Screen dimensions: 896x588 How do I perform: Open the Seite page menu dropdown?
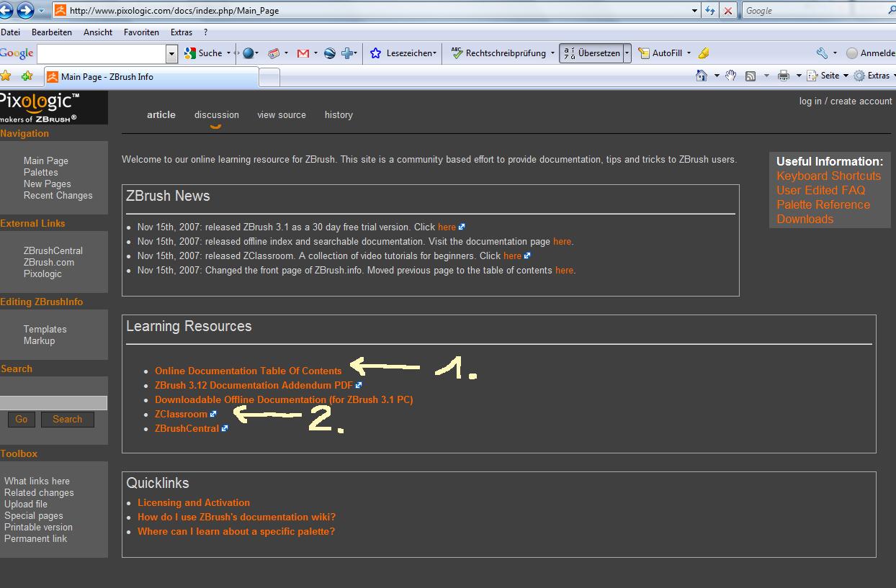[846, 76]
